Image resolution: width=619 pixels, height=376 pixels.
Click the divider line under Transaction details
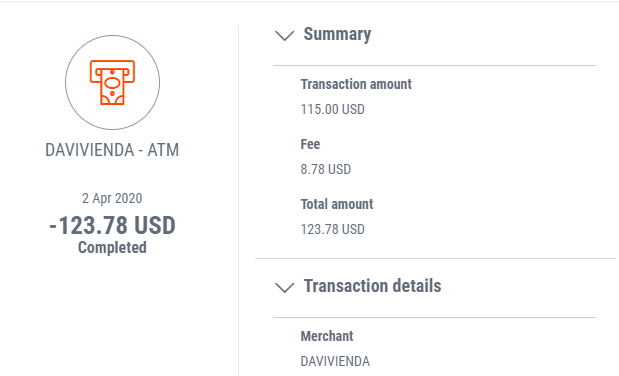point(434,317)
